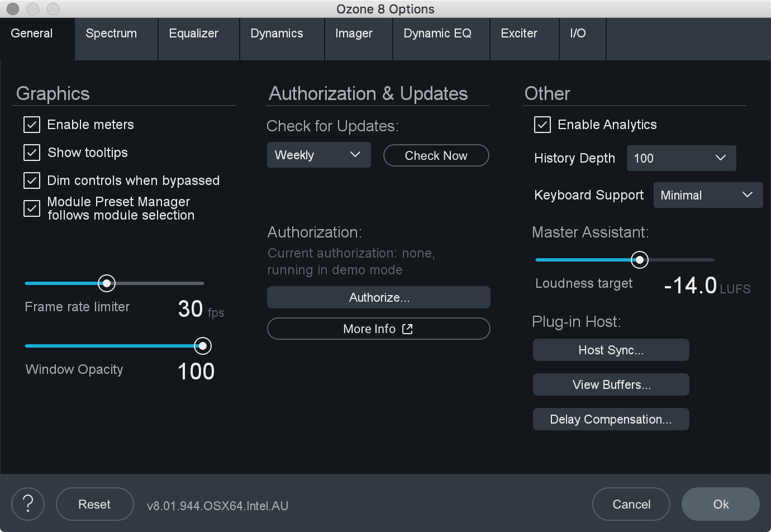Open the Weekly update frequency dropdown
This screenshot has width=771, height=532.
coord(318,155)
